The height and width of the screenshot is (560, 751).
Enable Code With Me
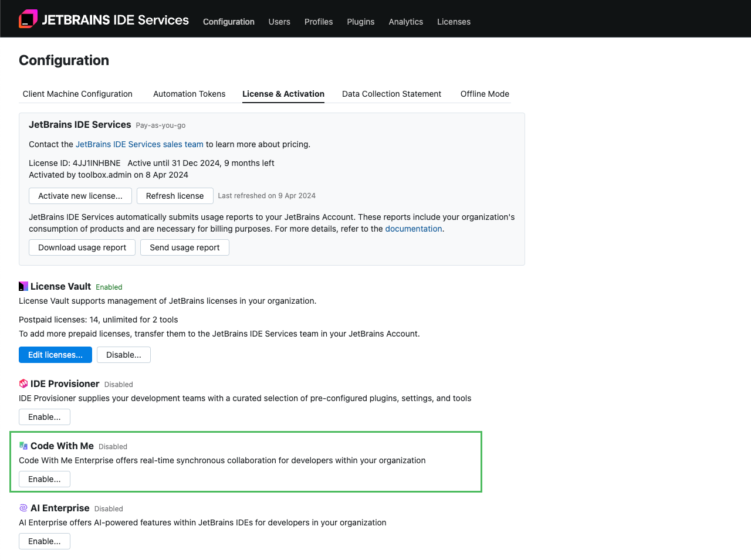click(x=45, y=479)
